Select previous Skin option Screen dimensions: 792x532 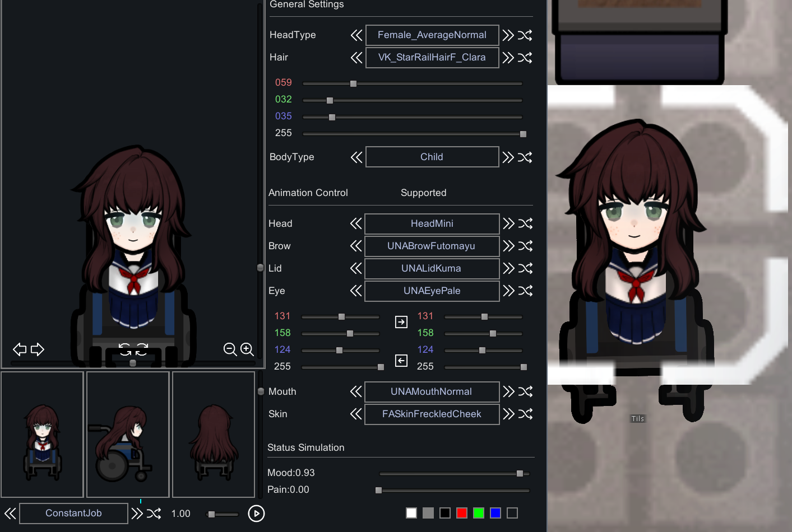(x=356, y=414)
